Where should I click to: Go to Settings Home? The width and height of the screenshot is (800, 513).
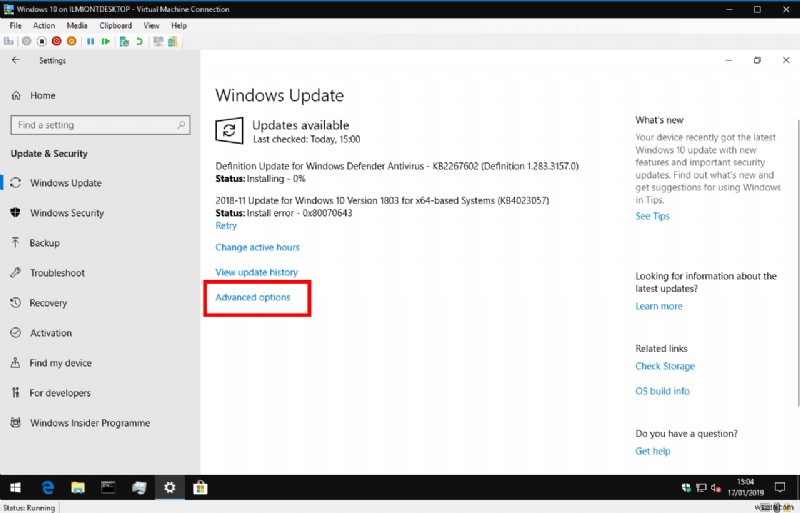[x=43, y=95]
